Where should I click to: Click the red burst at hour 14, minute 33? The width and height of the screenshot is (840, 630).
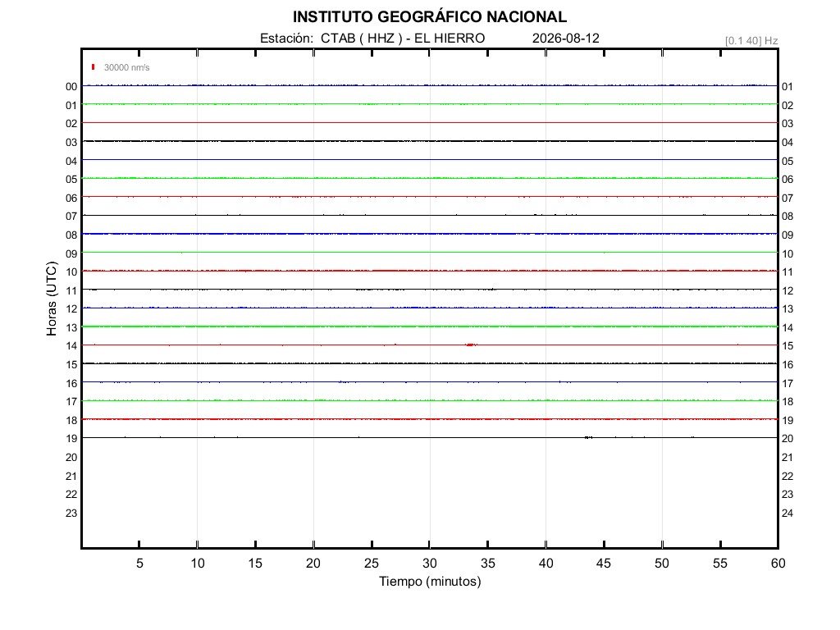tap(470, 345)
